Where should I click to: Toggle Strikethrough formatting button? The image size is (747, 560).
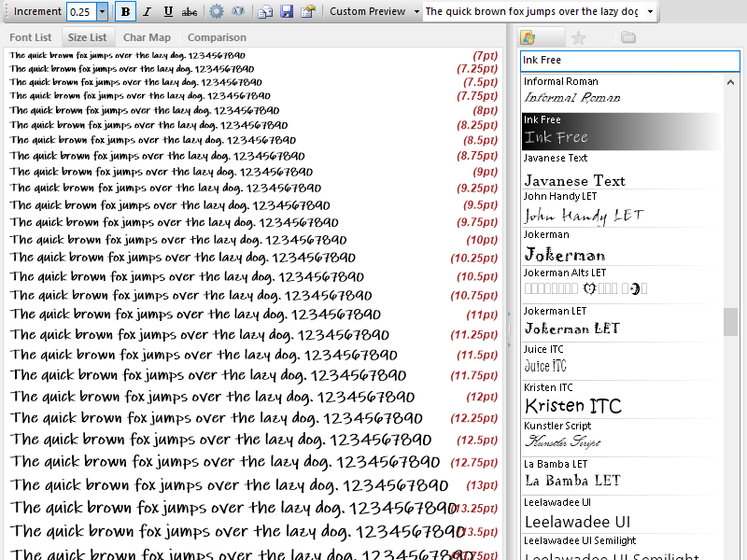coord(190,11)
